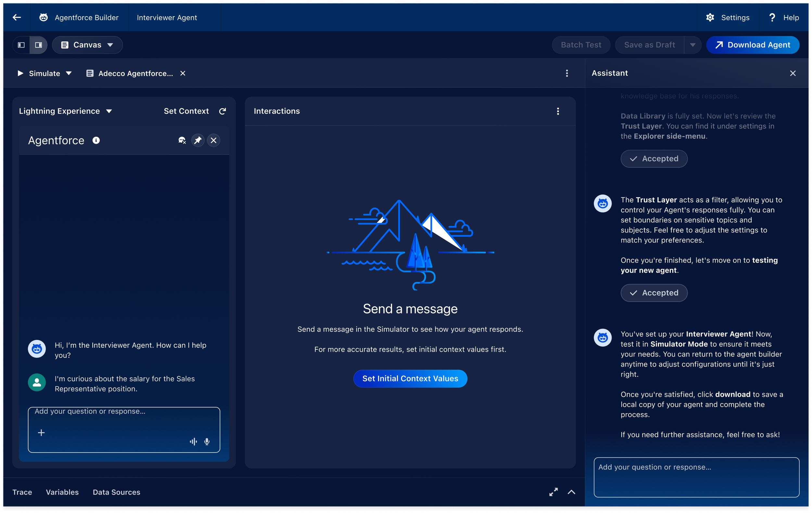Click the end chat bubble icon
812x513 pixels.
coord(182,140)
